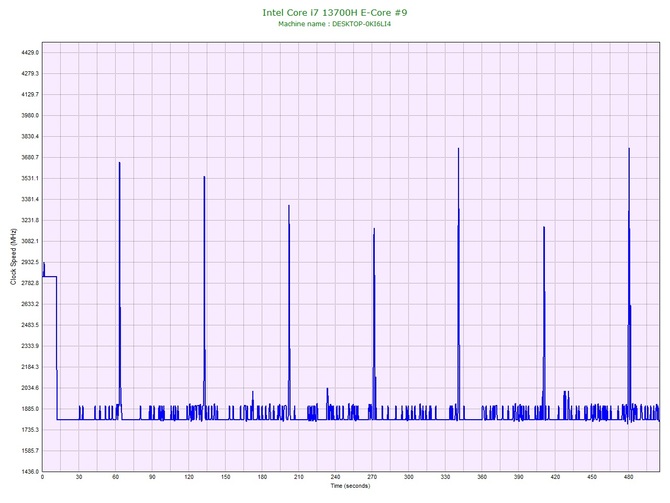
Task: Click the chart title 'Intel Core i7 13700H E-Core #9'
Action: (x=335, y=12)
